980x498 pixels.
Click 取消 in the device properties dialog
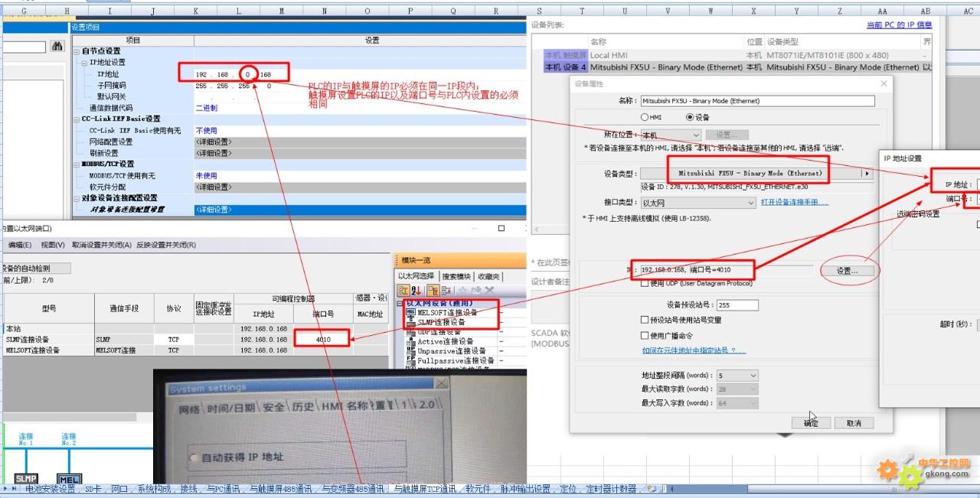(x=854, y=423)
